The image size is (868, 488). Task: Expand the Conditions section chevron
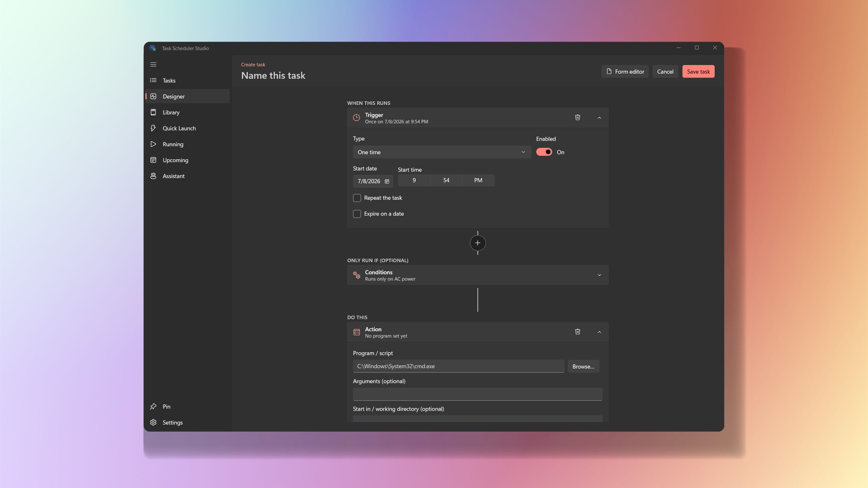(599, 275)
